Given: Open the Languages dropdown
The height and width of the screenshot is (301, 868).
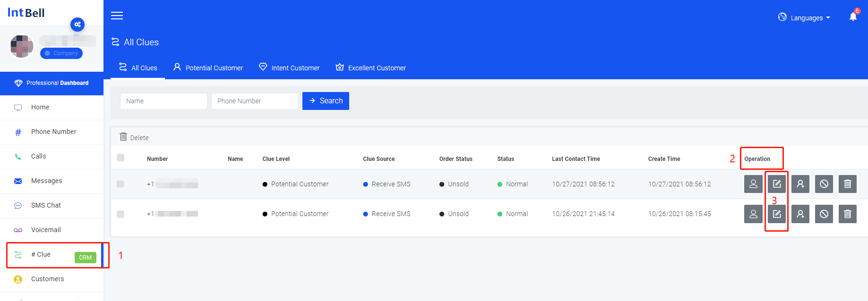Looking at the screenshot, I should tap(804, 17).
